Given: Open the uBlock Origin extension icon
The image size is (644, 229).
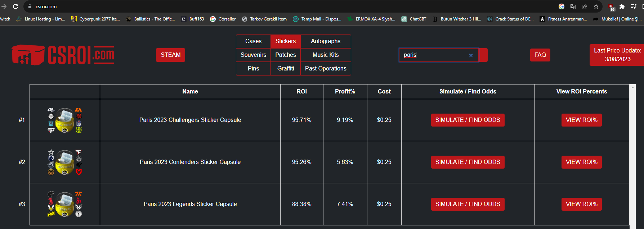Looking at the screenshot, I should (611, 7).
